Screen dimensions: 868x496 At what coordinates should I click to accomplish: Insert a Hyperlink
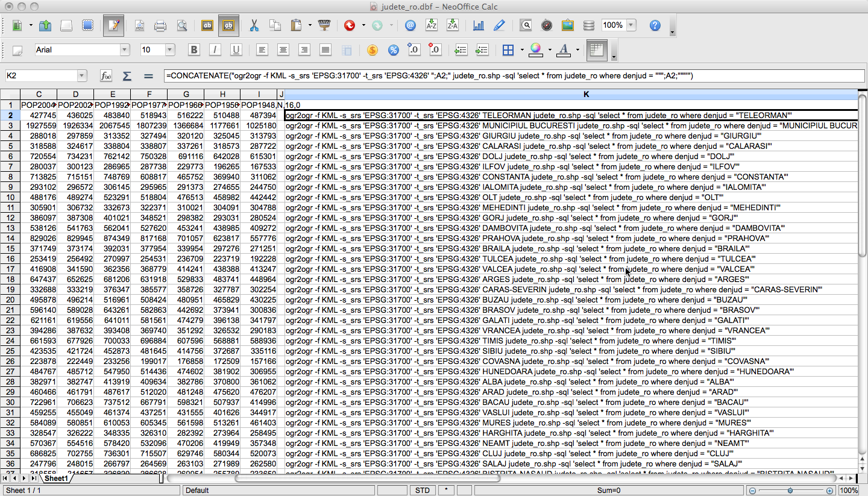410,25
